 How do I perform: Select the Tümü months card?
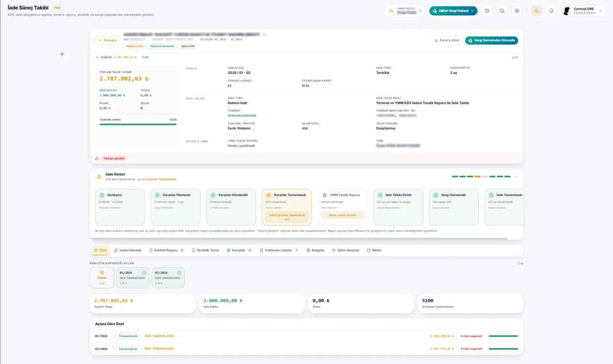click(102, 278)
